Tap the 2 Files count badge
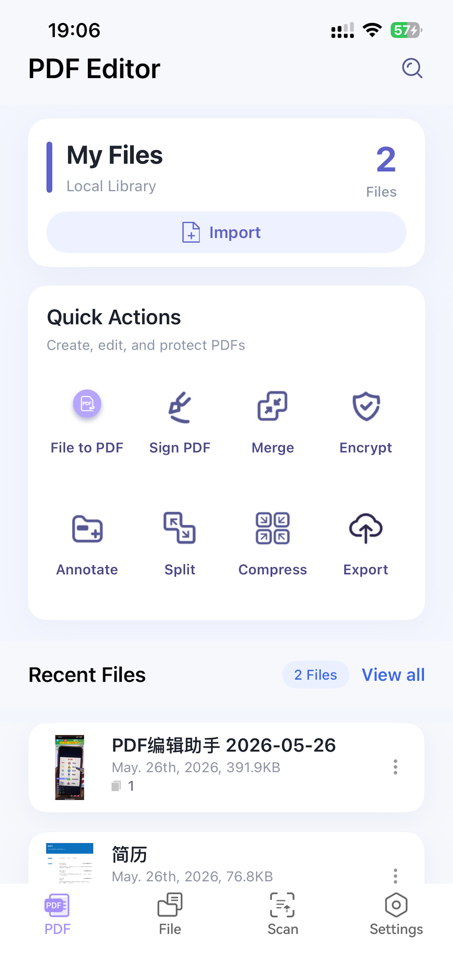Viewport: 453px width, 980px height. coord(315,675)
